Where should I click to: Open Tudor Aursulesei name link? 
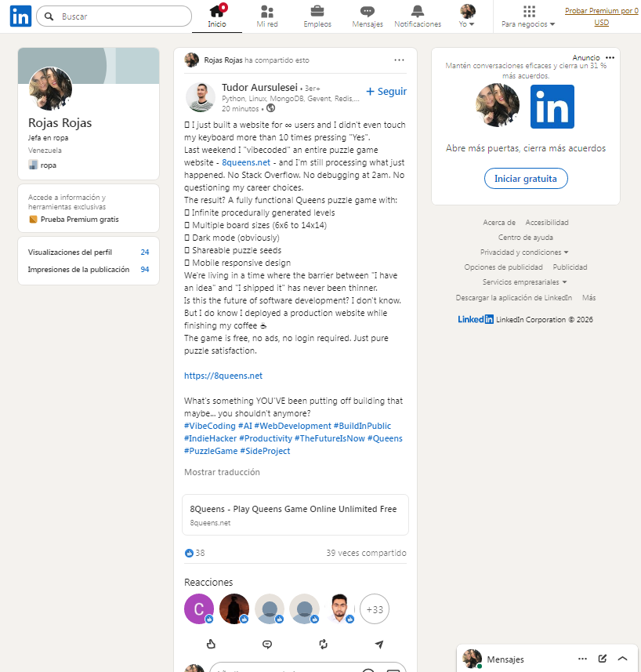tap(259, 87)
